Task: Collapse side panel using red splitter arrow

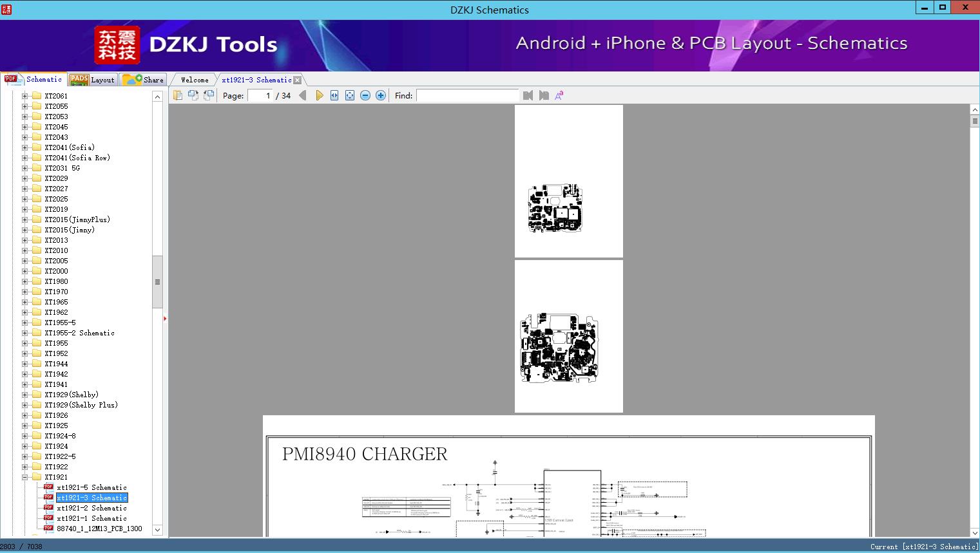Action: (x=165, y=319)
